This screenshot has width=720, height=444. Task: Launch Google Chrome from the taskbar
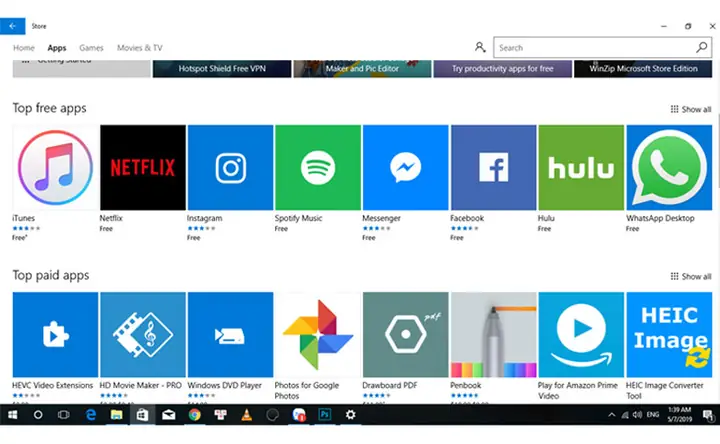point(195,415)
